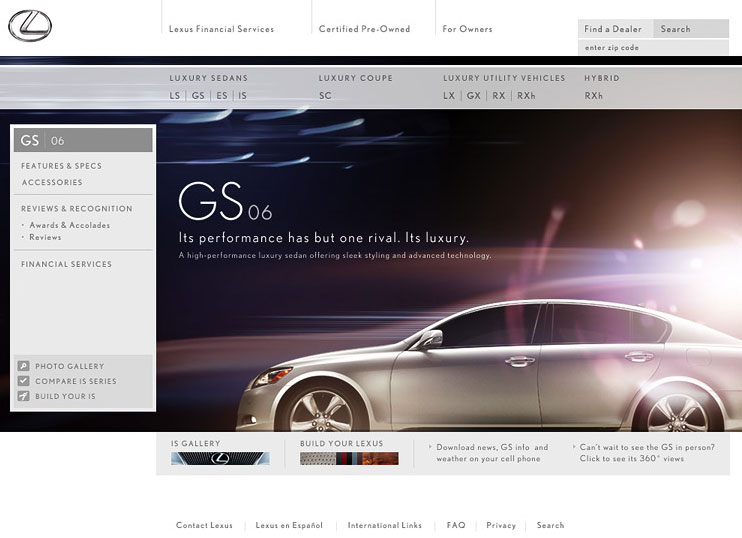Open the FAQ footer link

tap(456, 525)
